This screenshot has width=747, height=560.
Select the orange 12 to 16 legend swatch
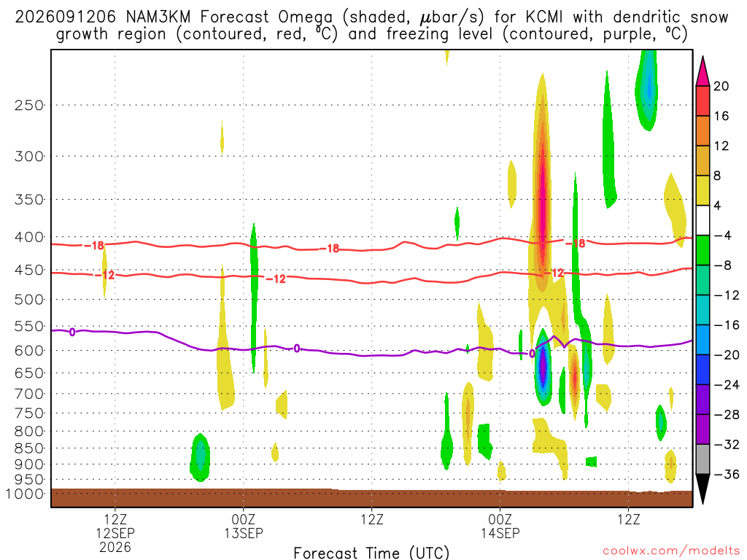tap(703, 131)
